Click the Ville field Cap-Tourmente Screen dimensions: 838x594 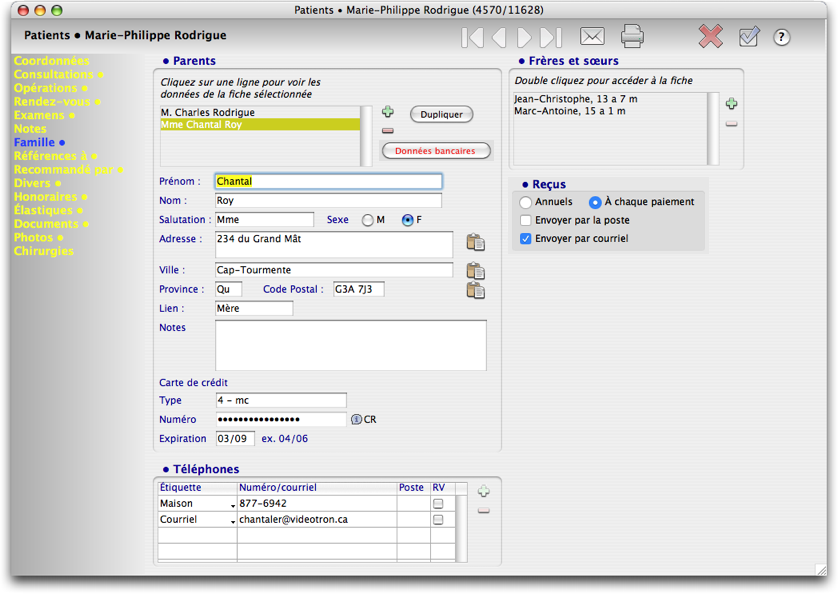[x=334, y=270]
